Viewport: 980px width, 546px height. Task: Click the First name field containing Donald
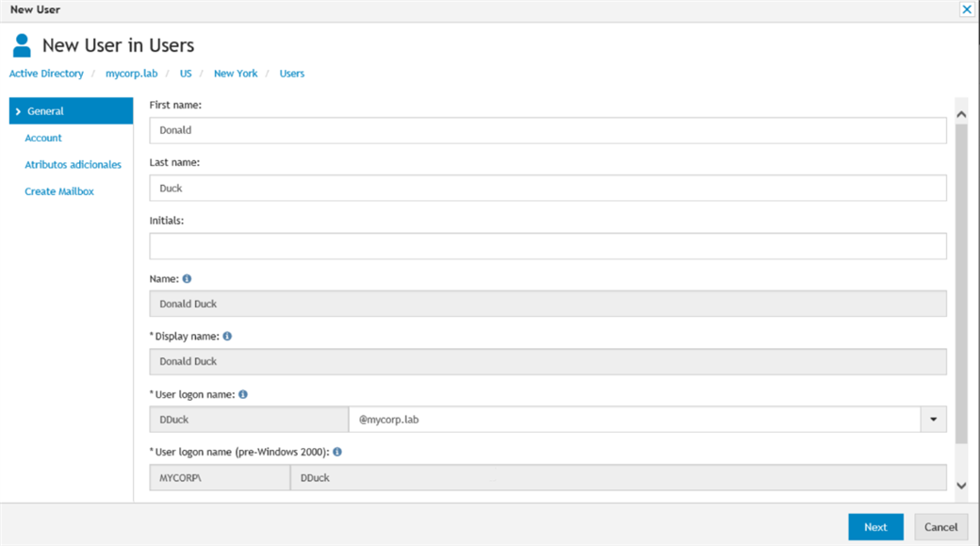548,131
